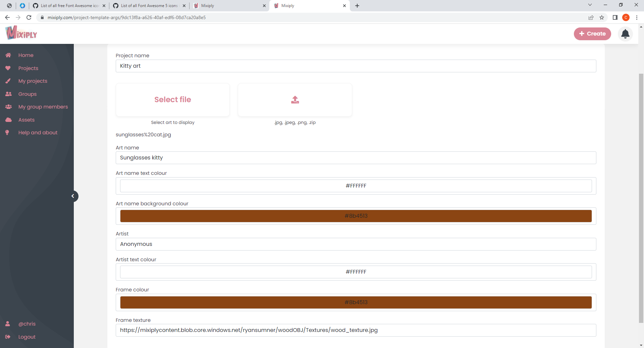Close the first Mixiply tab
This screenshot has width=644, height=348.
pyautogui.click(x=264, y=6)
